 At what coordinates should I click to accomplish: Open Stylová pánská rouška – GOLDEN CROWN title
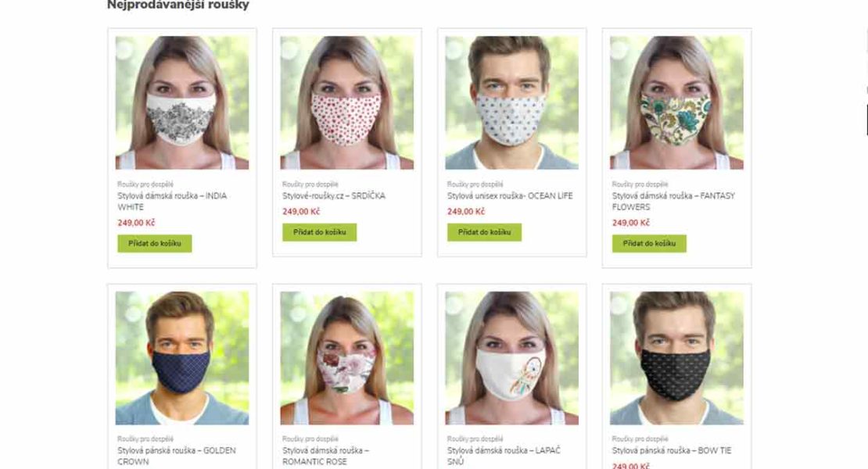pos(177,456)
